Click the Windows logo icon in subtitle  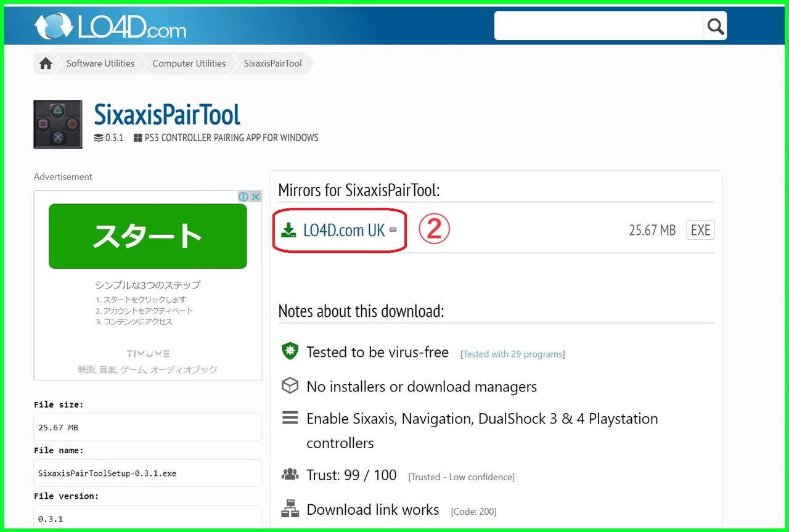[138, 138]
